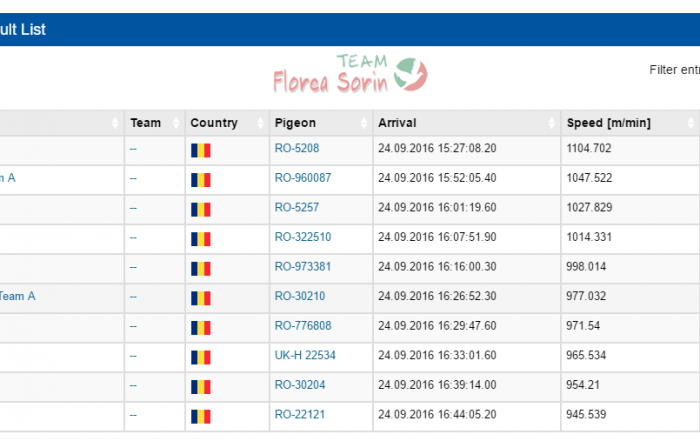Click the Team A link in RO-30210 row
The height and width of the screenshot is (441, 700).
tap(17, 296)
